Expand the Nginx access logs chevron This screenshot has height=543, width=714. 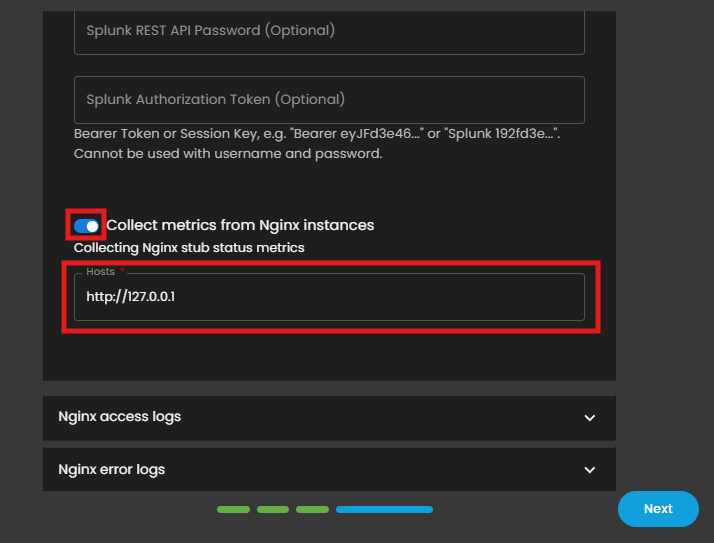[589, 418]
